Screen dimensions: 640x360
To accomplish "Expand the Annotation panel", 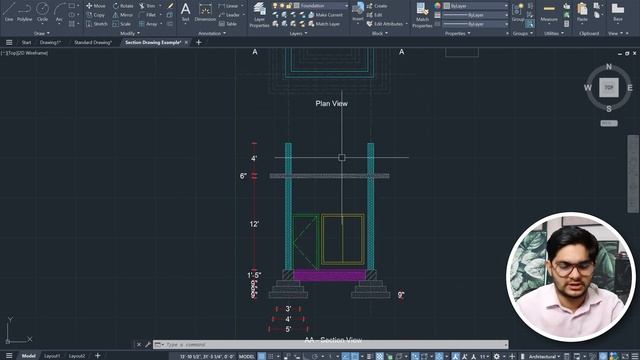I will click(211, 33).
